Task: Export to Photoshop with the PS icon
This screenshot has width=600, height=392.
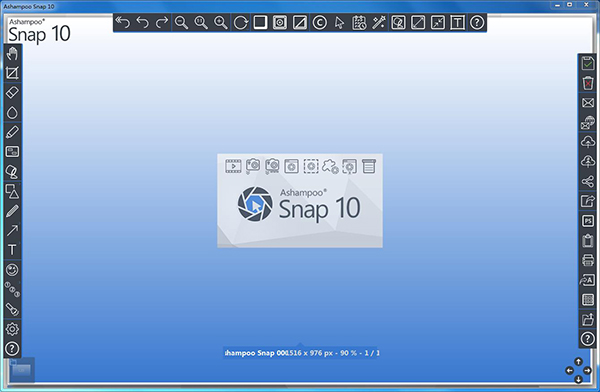Action: coord(588,221)
